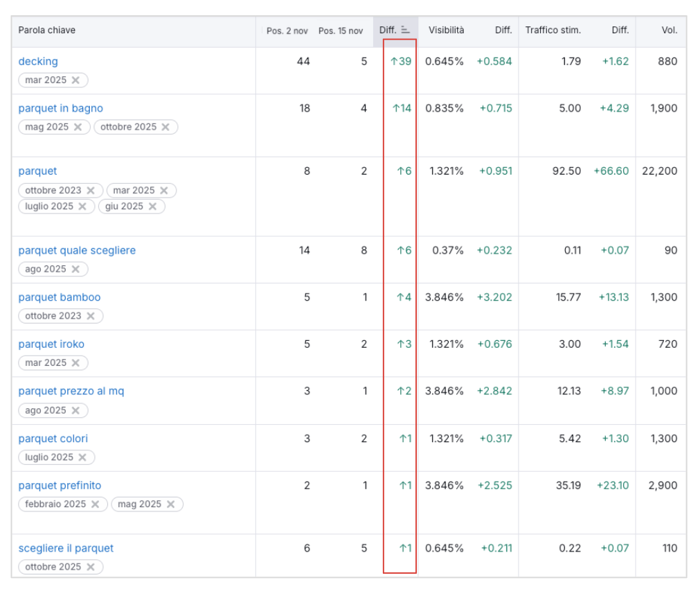Sort table by Visibilità column
Image resolution: width=700 pixels, height=589 pixels.
(x=446, y=30)
